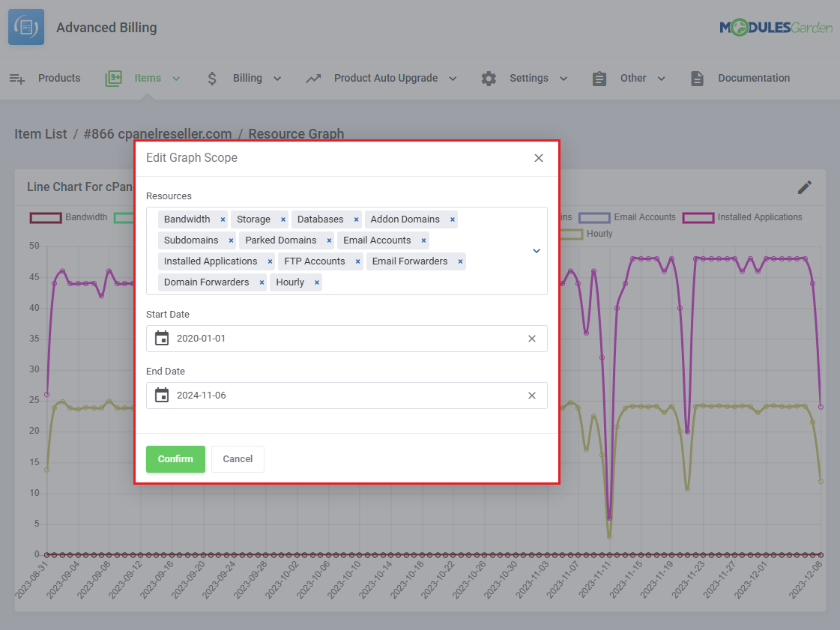Click the Documentation file icon
840x630 pixels.
697,79
